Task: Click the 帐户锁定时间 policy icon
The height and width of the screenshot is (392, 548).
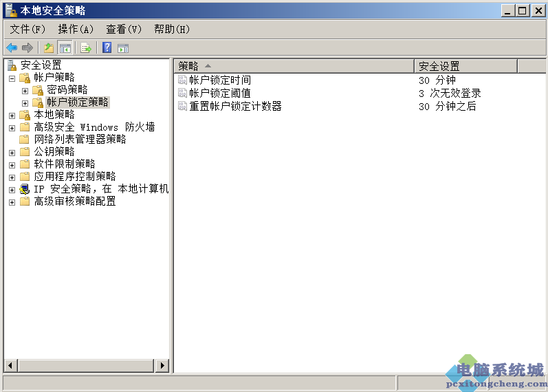Action: point(182,80)
